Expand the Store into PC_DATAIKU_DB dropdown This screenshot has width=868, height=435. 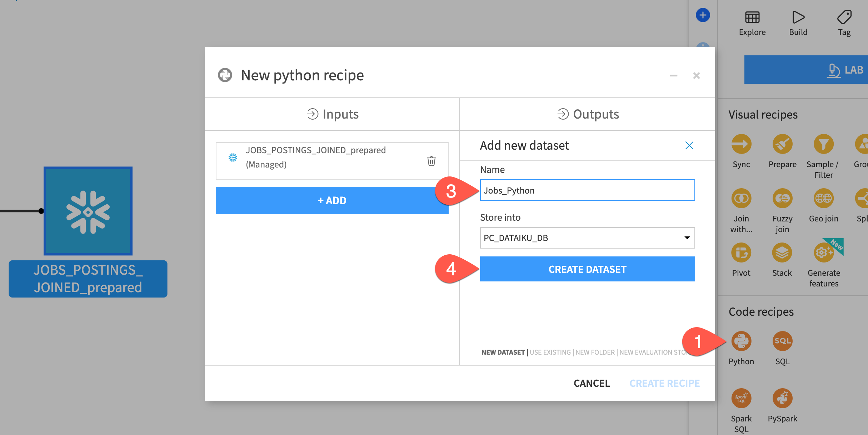tap(587, 238)
